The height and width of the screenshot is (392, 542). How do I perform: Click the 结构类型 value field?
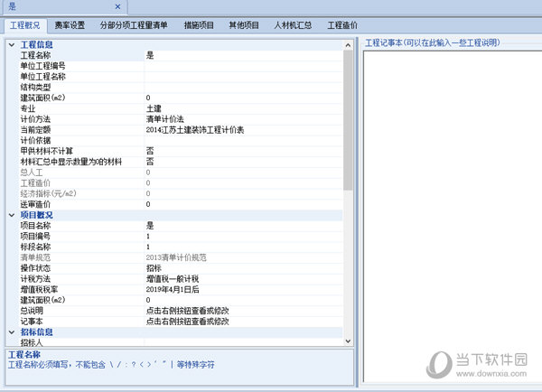tap(243, 88)
